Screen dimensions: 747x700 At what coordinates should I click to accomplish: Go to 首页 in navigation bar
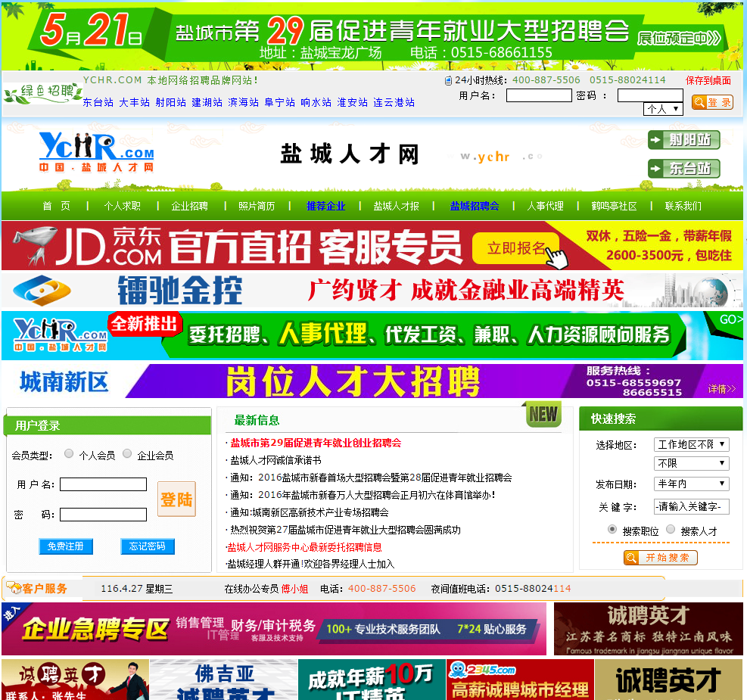click(x=56, y=206)
